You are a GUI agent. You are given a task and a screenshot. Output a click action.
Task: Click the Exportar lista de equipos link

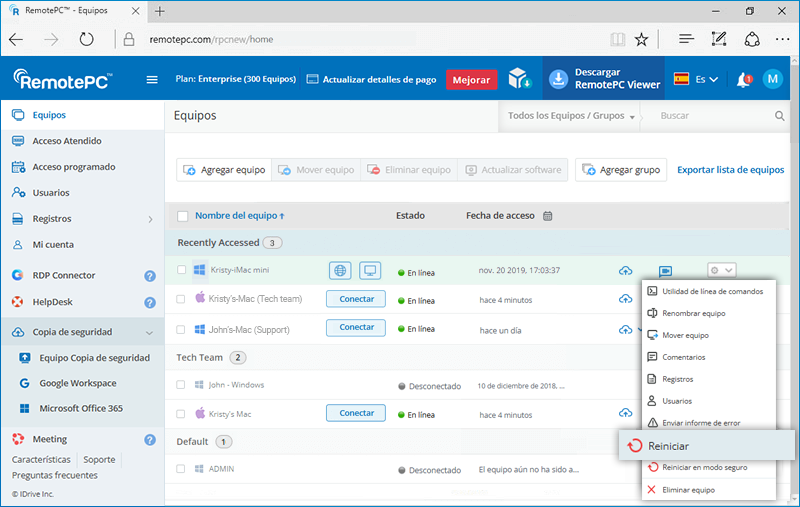click(730, 170)
